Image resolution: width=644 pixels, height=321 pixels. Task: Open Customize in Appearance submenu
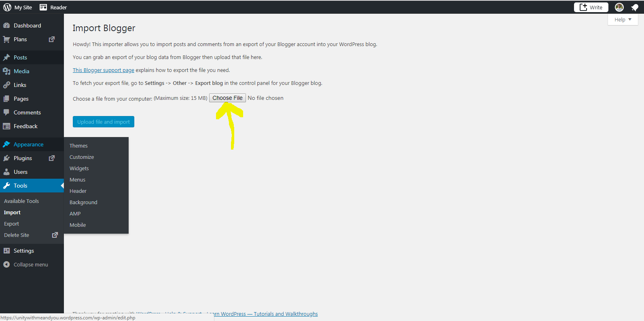82,157
